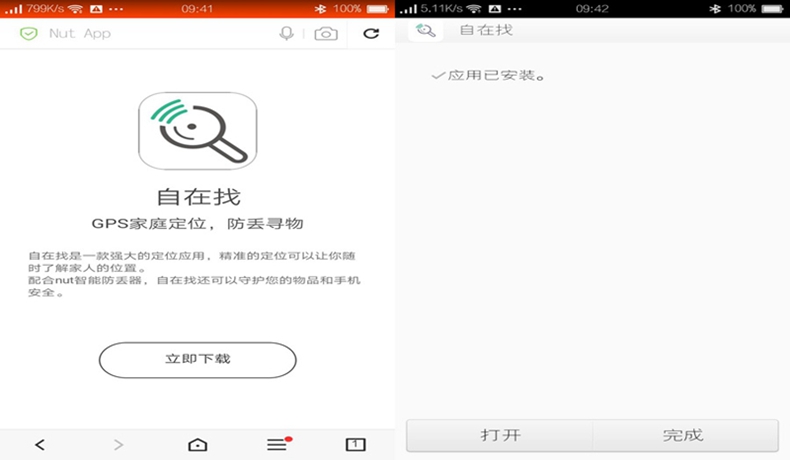
Task: Reload the page with refresh icon
Action: point(371,33)
